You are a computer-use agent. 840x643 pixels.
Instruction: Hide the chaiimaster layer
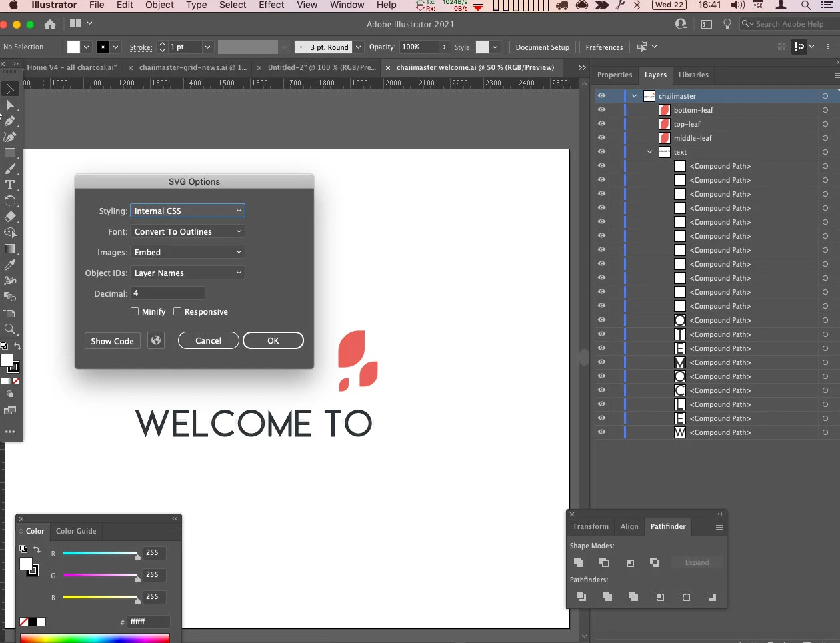[601, 96]
